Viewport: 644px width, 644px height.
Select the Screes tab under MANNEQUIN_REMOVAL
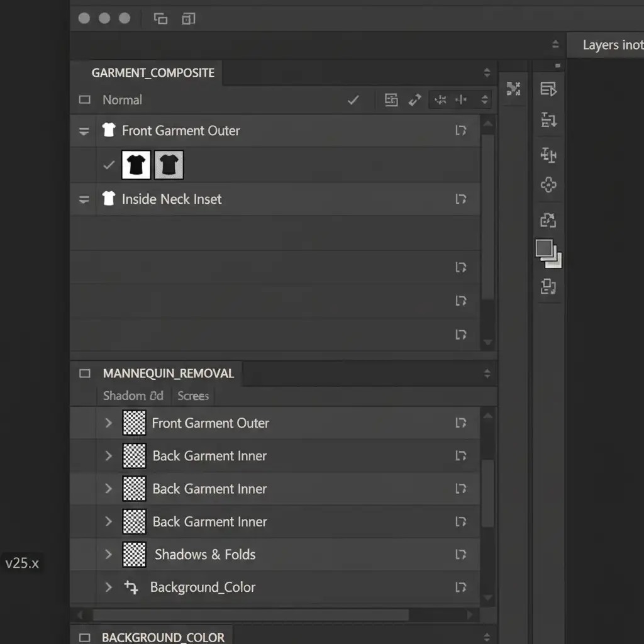(193, 396)
